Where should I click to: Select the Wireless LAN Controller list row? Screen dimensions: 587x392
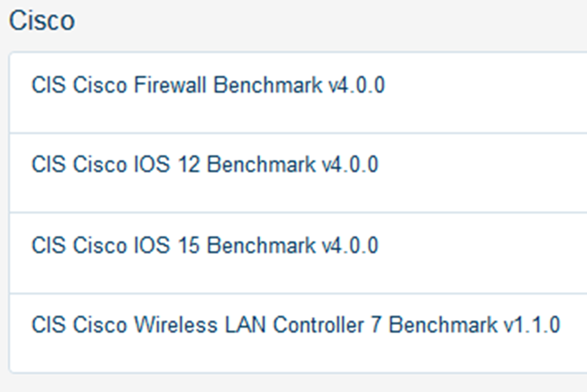(299, 333)
